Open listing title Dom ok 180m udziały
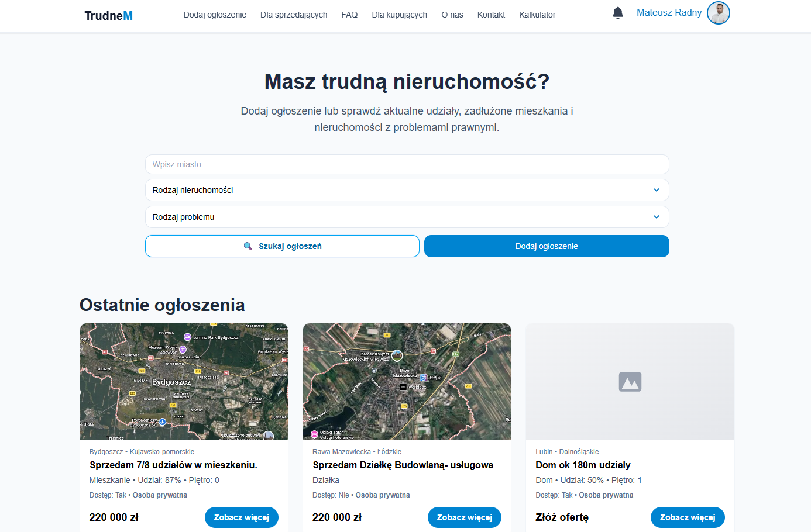811x532 pixels. coord(583,465)
